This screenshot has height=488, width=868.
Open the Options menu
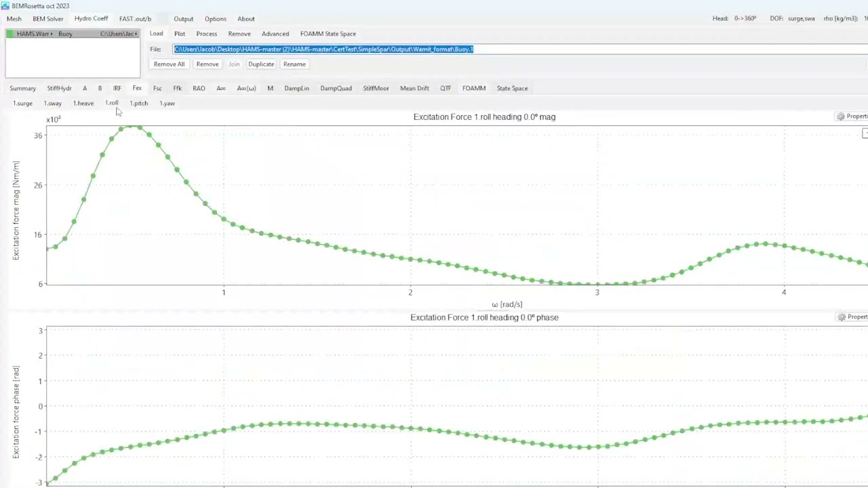(x=216, y=19)
